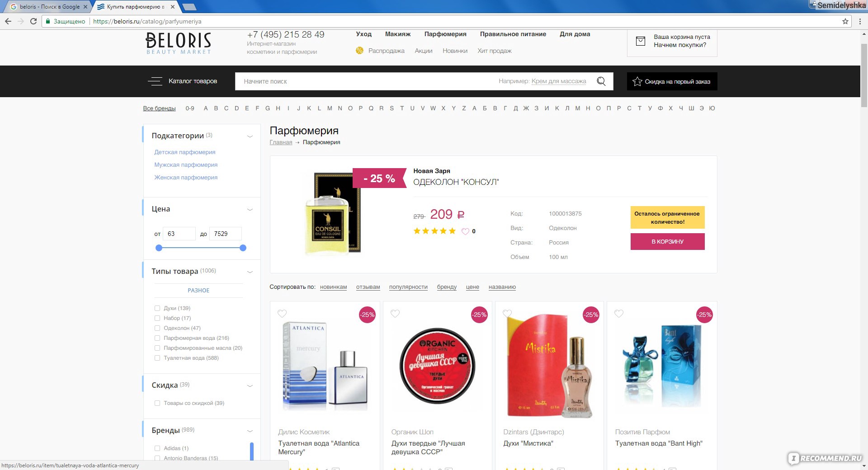Collapse the Скидка section chevron
Screen dimensions: 868x470
click(x=250, y=385)
